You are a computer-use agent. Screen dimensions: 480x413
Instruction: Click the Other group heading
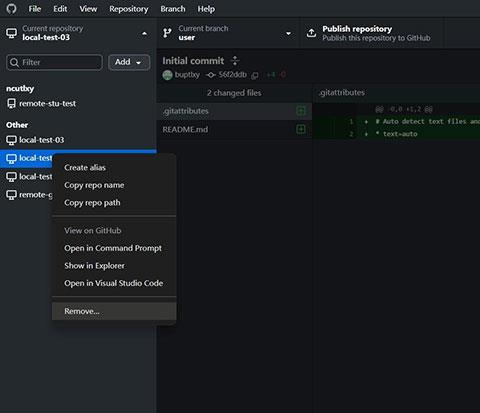17,125
